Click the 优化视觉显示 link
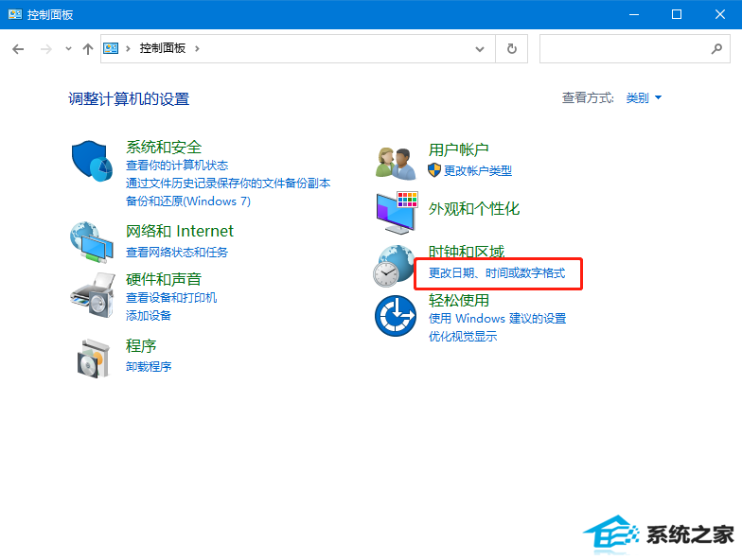742x560 pixels. 462,337
